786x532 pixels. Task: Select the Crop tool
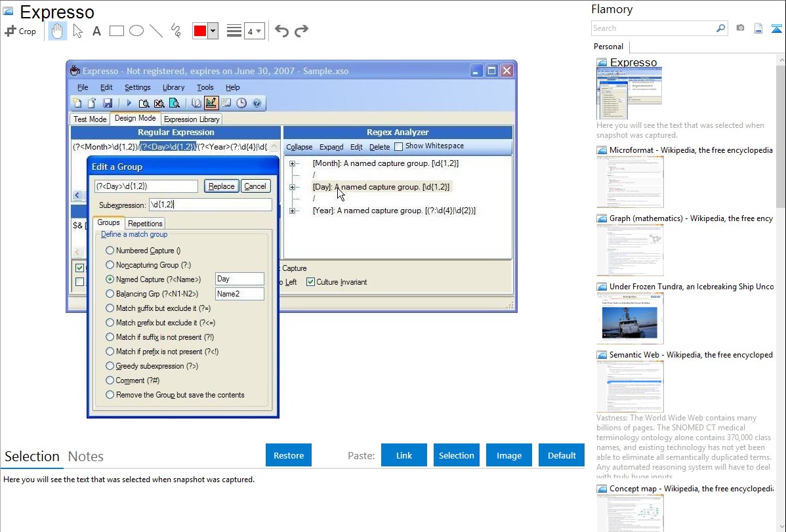[20, 31]
